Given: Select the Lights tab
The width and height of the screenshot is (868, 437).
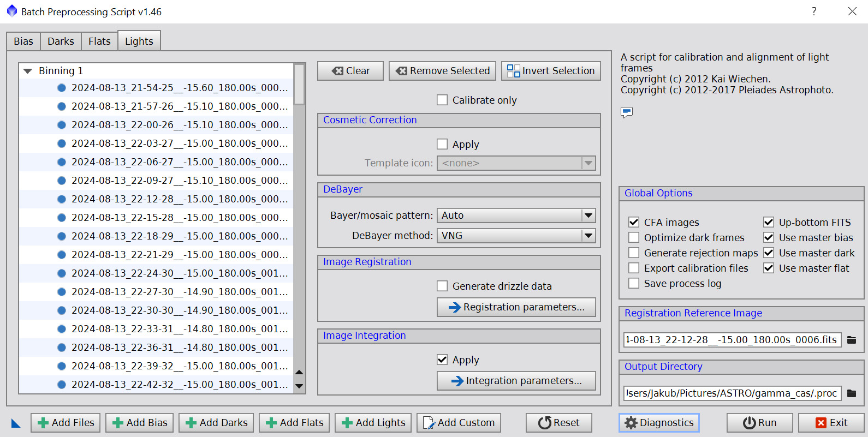Looking at the screenshot, I should coord(139,41).
